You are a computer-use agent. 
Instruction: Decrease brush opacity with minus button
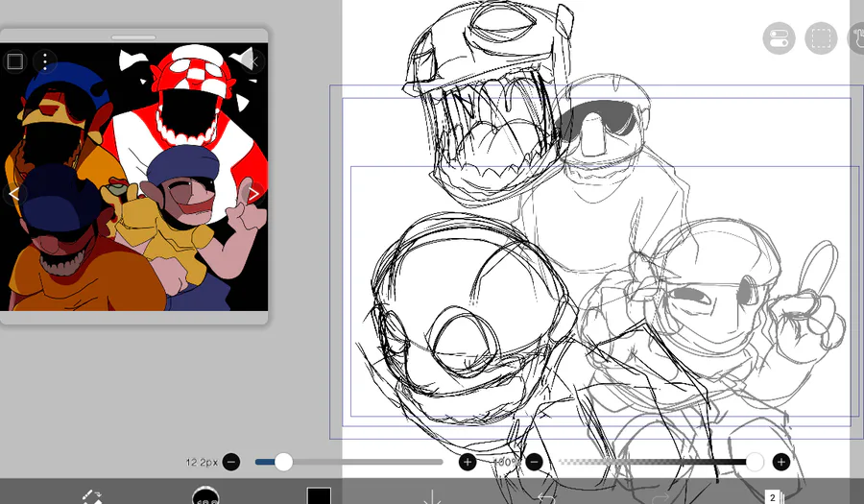tap(534, 462)
